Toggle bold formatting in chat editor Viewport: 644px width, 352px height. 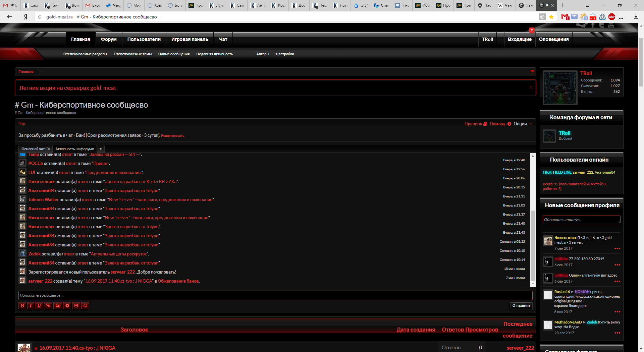coord(22,305)
